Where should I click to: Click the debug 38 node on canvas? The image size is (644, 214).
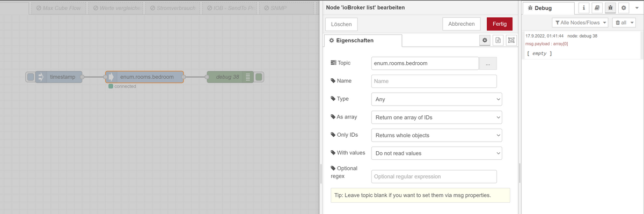(x=230, y=77)
